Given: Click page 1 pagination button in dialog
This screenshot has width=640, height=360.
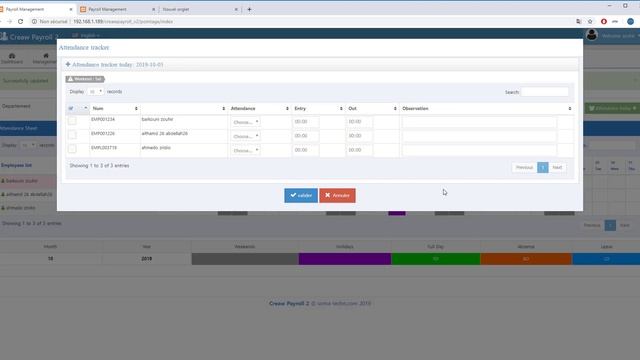Looking at the screenshot, I should coord(542,167).
